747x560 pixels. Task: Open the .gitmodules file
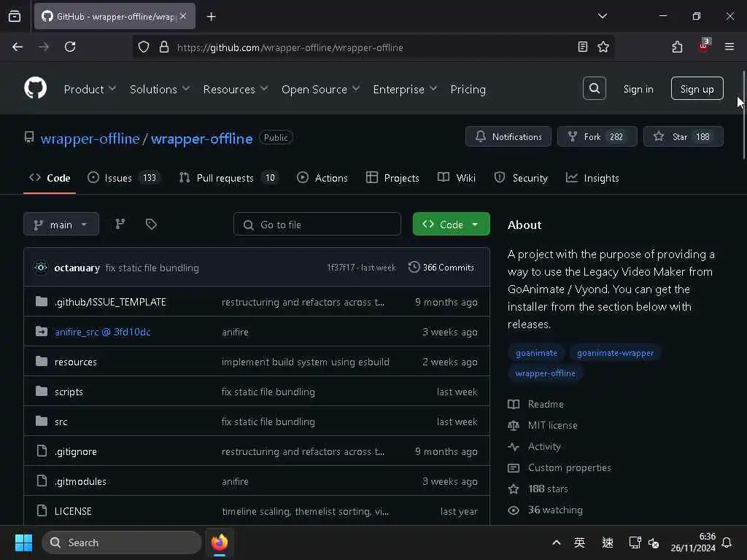[x=80, y=481]
